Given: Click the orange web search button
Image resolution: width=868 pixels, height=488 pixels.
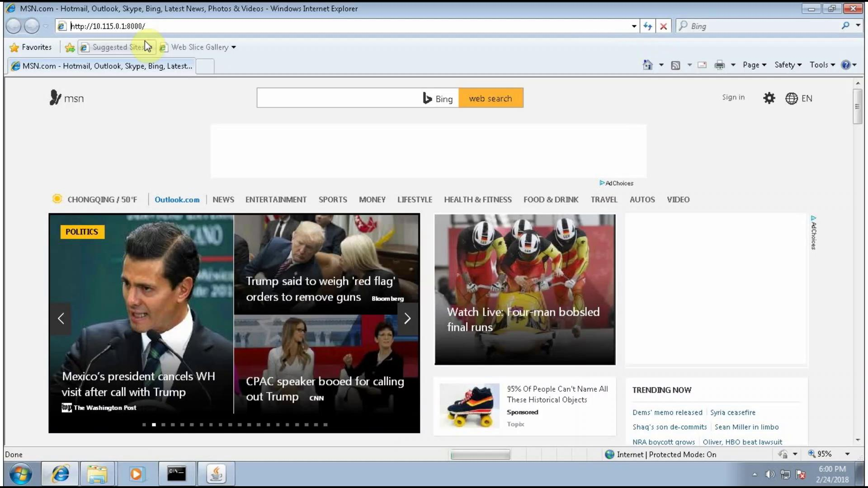Looking at the screenshot, I should [491, 98].
